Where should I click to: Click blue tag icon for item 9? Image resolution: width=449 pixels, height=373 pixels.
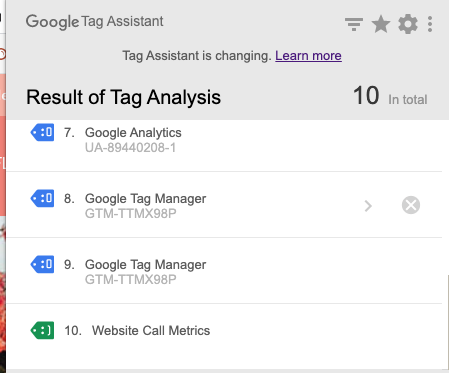(x=42, y=264)
